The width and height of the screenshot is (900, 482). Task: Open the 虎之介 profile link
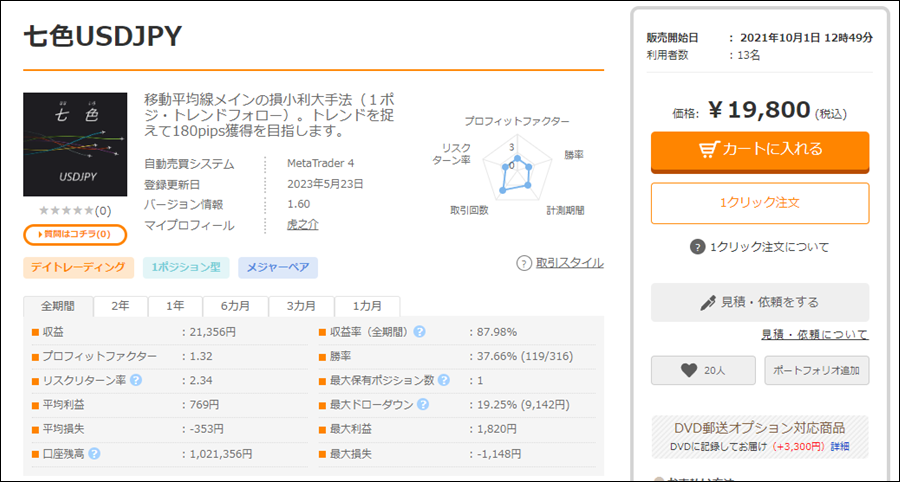point(302,225)
